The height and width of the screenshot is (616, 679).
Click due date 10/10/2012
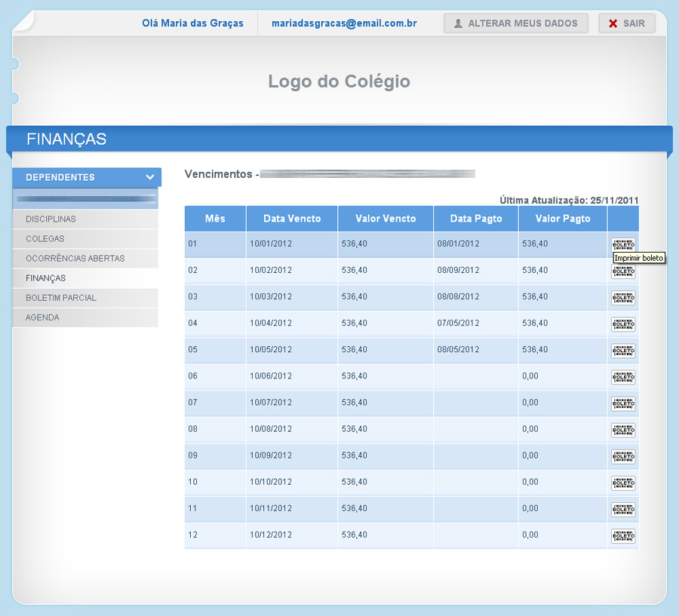271,482
